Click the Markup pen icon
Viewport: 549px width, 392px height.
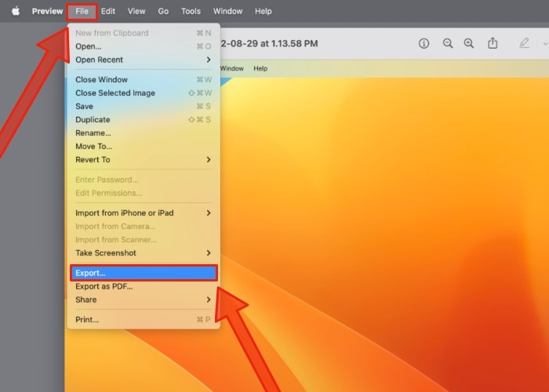[x=524, y=43]
